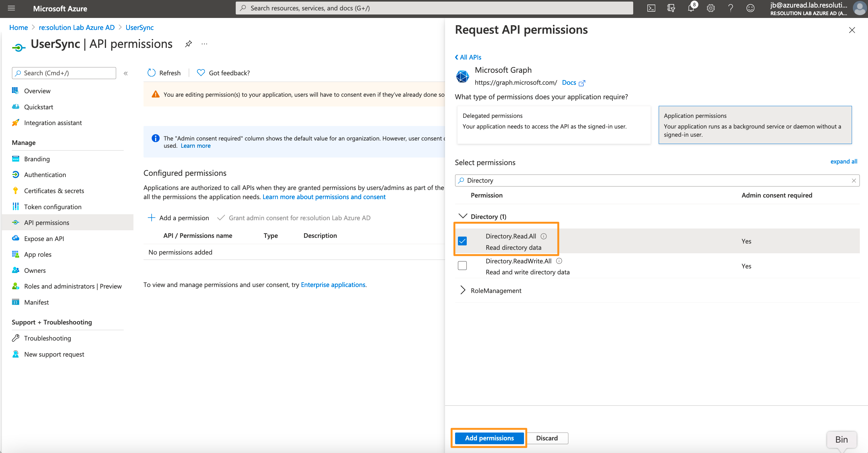
Task: Open Cloud Shell icon in top bar
Action: tap(651, 9)
